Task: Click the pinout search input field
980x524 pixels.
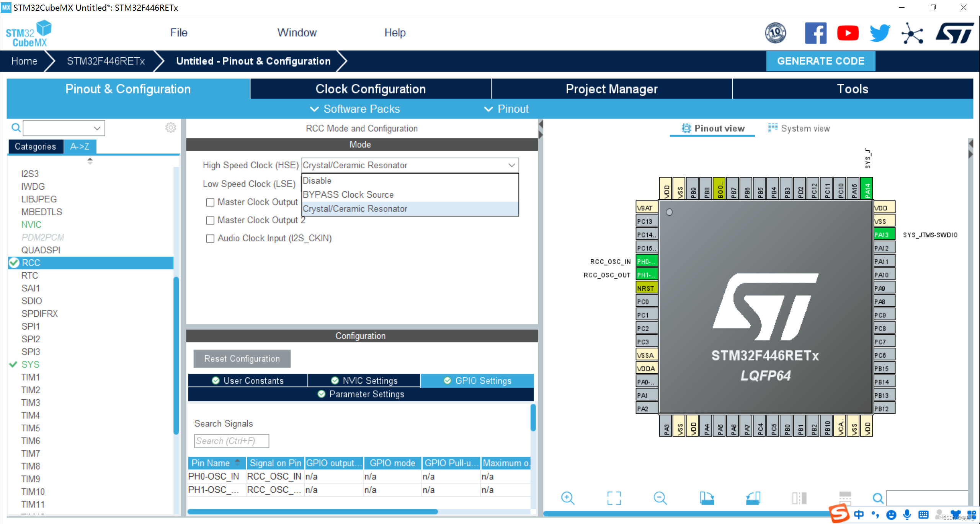Action: point(927,498)
